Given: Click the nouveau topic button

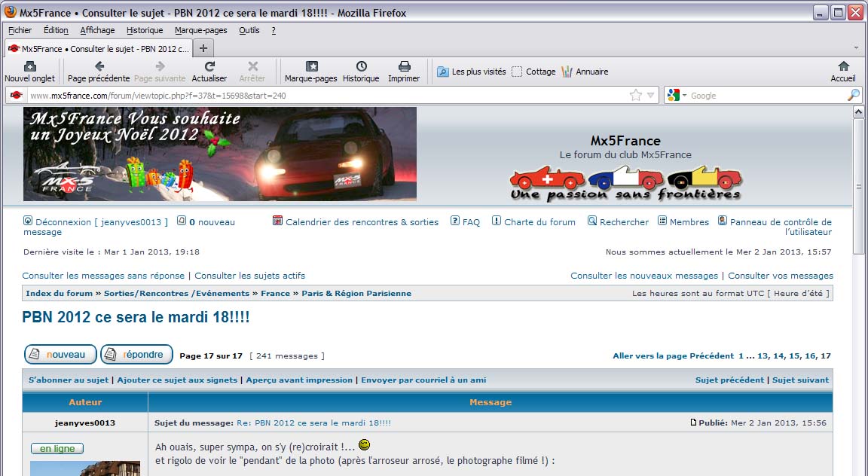Looking at the screenshot, I should 60,354.
